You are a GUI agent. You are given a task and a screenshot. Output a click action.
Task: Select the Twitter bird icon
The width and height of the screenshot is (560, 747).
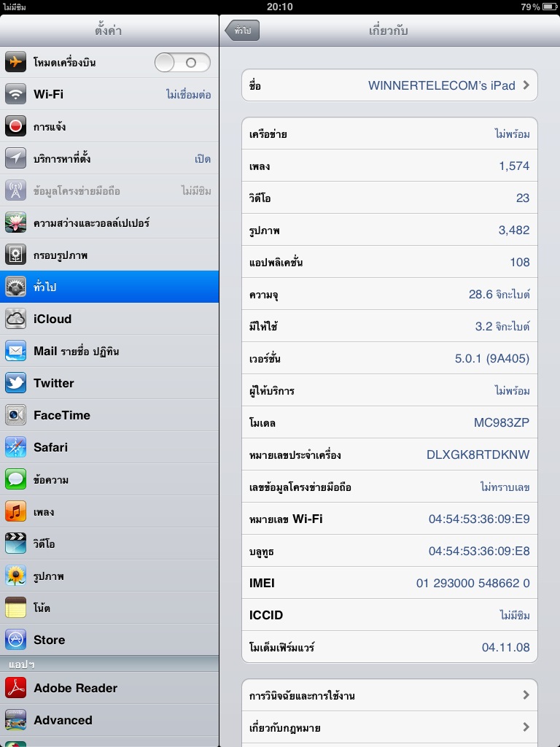tap(16, 383)
